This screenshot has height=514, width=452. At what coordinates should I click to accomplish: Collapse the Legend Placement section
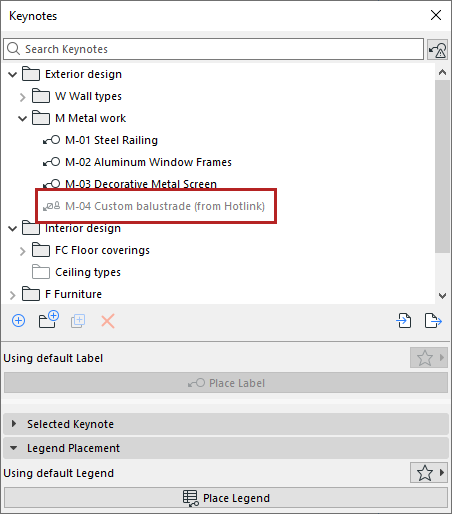coord(226,448)
